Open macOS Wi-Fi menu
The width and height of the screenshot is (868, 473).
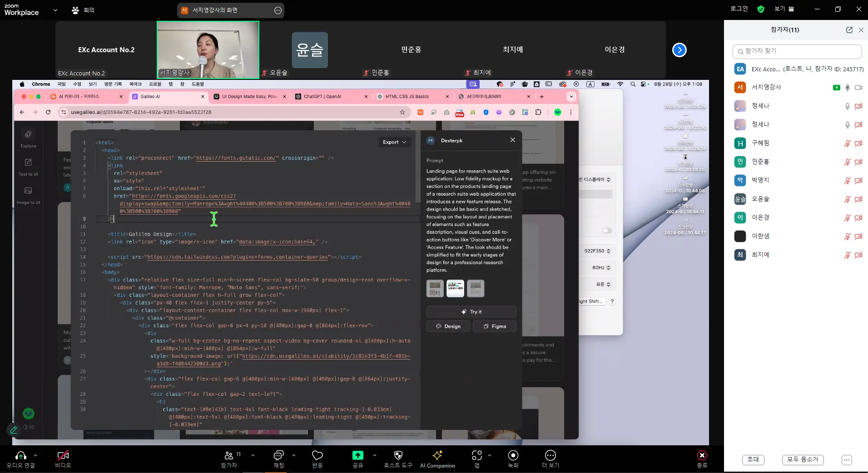coord(620,84)
